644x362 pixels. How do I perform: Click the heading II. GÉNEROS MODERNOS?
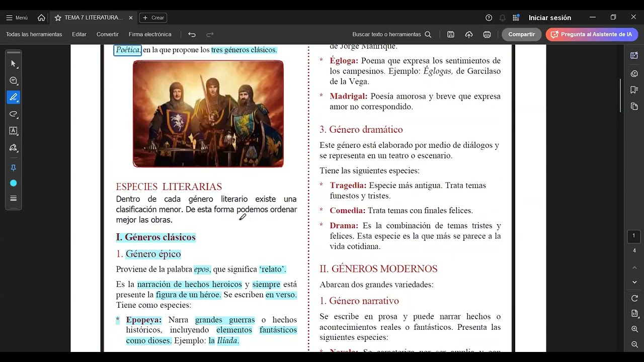378,269
